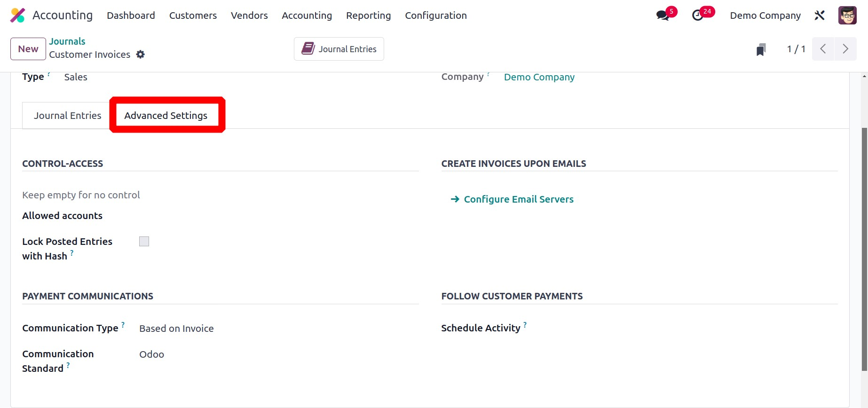Go to the next record arrow
This screenshot has width=868, height=408.
(x=845, y=49)
